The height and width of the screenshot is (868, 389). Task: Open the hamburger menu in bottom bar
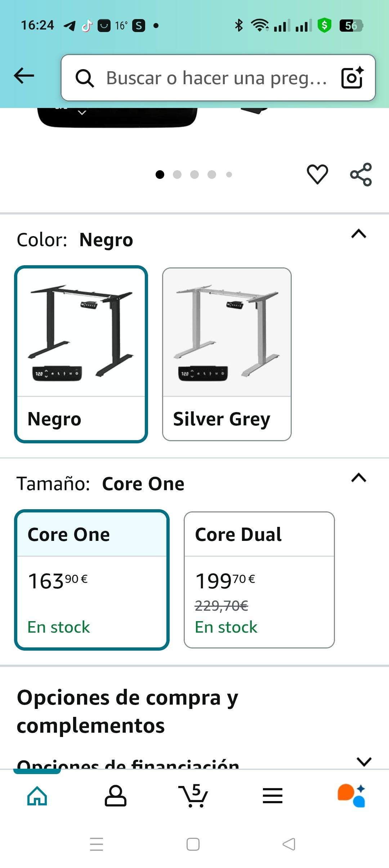point(273,796)
